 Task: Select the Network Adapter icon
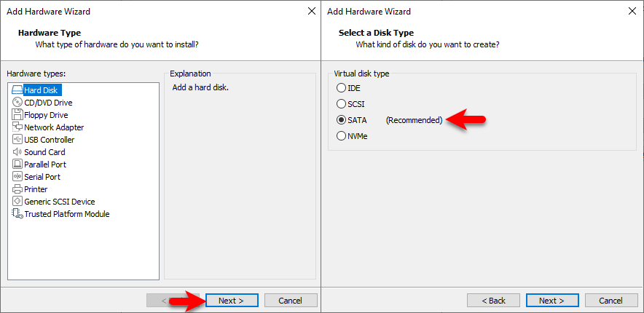coord(17,127)
